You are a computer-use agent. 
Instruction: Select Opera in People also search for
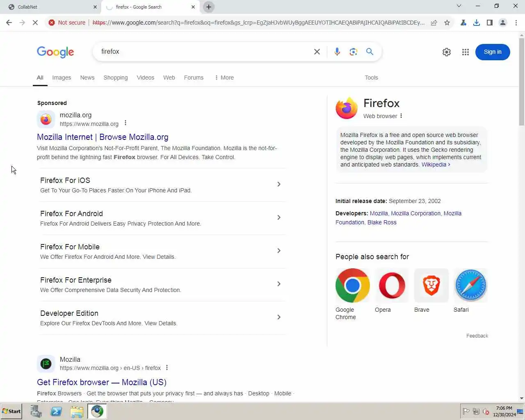392,291
